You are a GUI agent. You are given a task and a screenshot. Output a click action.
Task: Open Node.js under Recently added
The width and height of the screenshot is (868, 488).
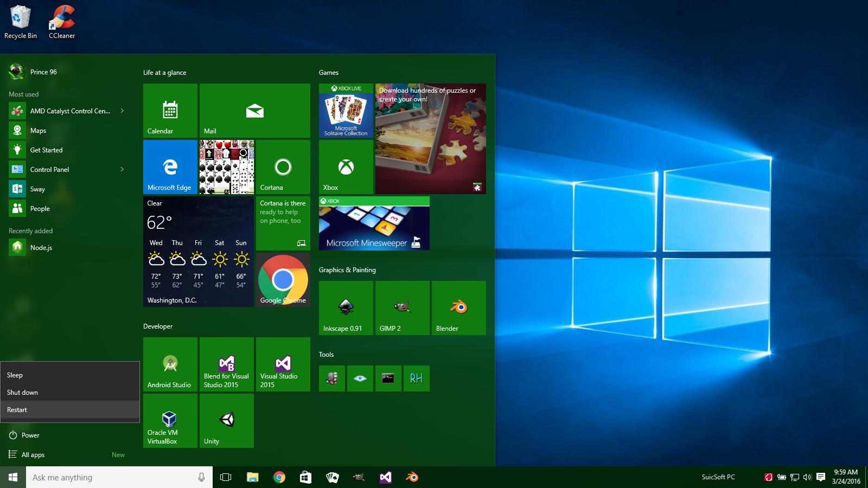(x=69, y=247)
